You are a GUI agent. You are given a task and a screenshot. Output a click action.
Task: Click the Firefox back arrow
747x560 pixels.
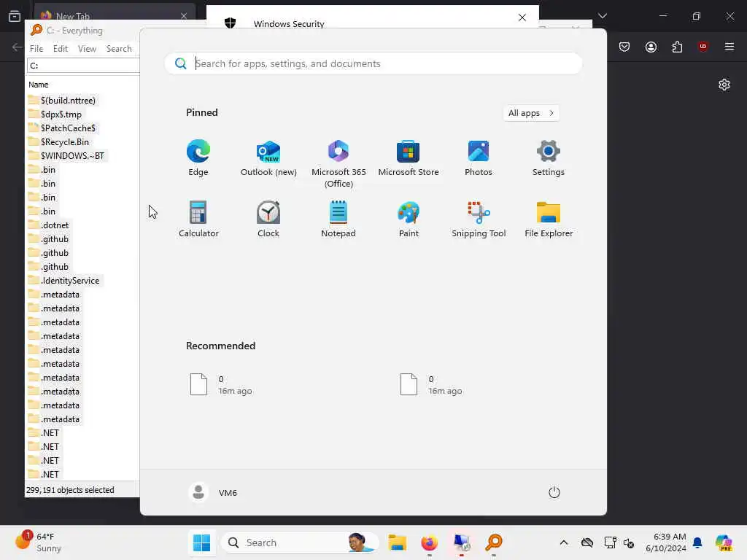tap(18, 47)
